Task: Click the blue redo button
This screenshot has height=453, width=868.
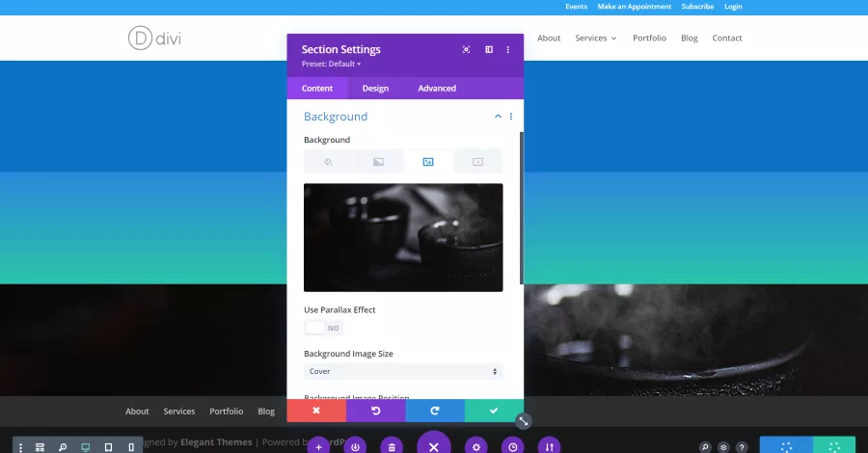Action: pos(435,411)
